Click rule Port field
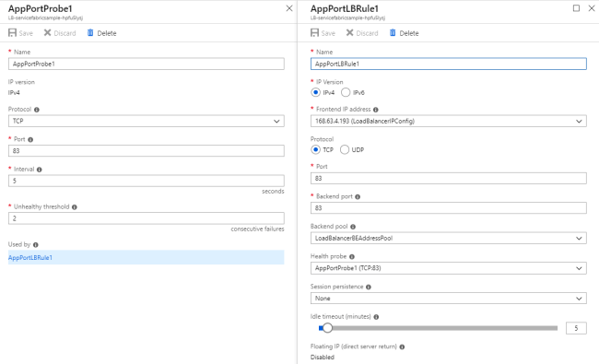The width and height of the screenshot is (599, 364). [449, 178]
